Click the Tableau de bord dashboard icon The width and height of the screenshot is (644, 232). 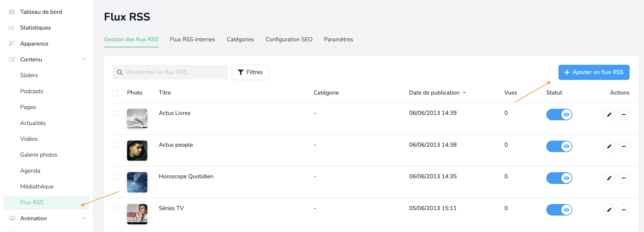(x=12, y=12)
